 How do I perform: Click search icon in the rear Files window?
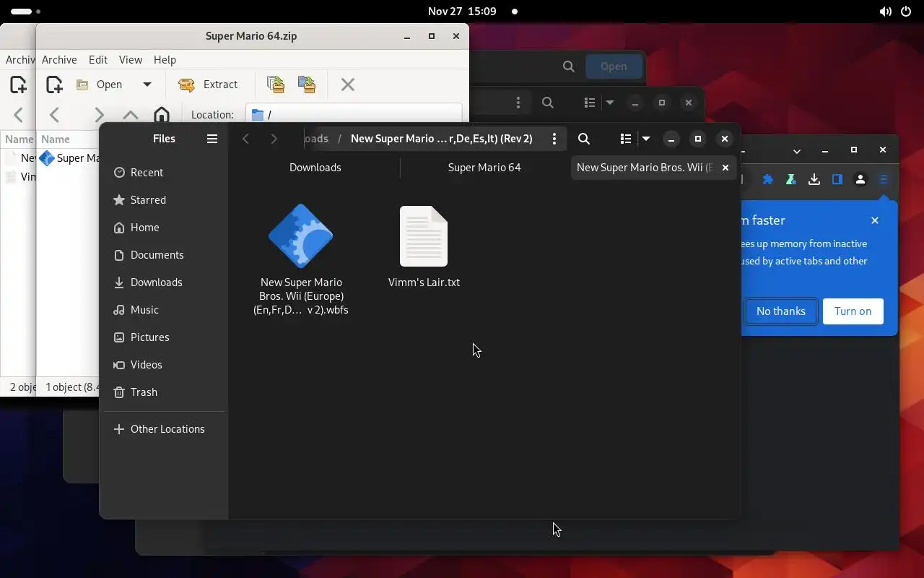[x=548, y=103]
